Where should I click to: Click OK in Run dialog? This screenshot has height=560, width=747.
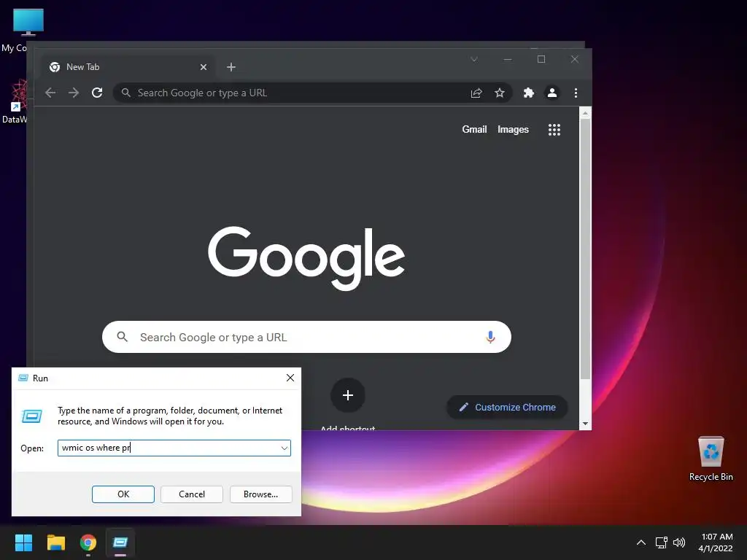(123, 494)
